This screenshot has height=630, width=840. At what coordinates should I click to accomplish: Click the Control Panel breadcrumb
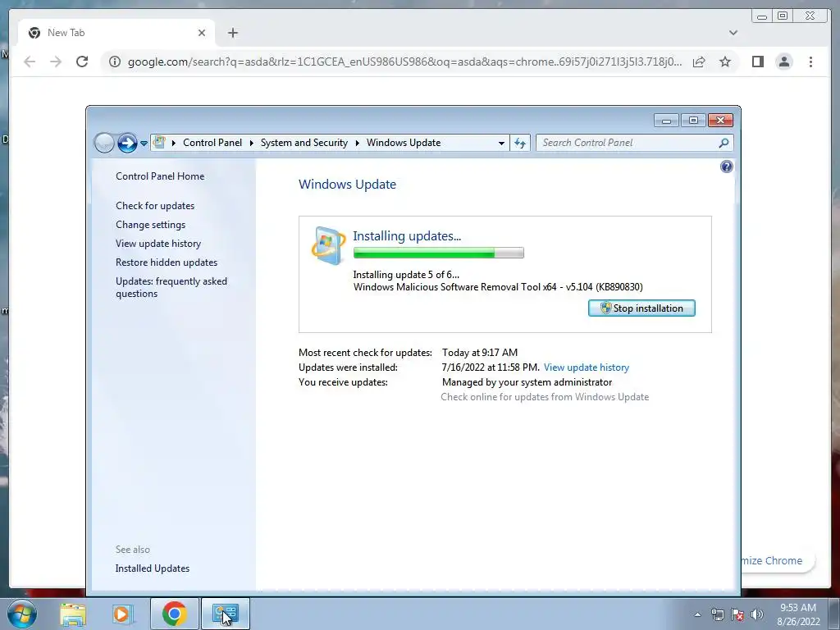212,143
